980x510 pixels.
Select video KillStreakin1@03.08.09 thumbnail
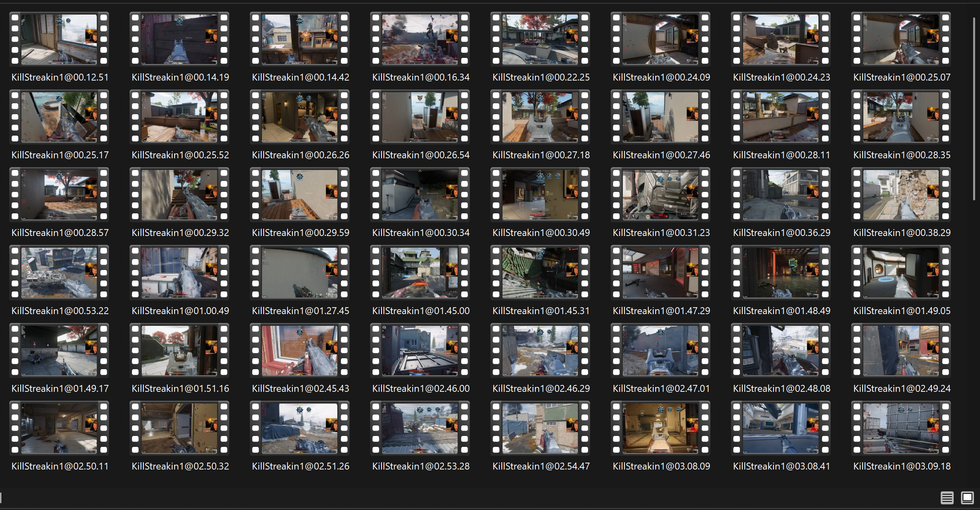click(660, 428)
